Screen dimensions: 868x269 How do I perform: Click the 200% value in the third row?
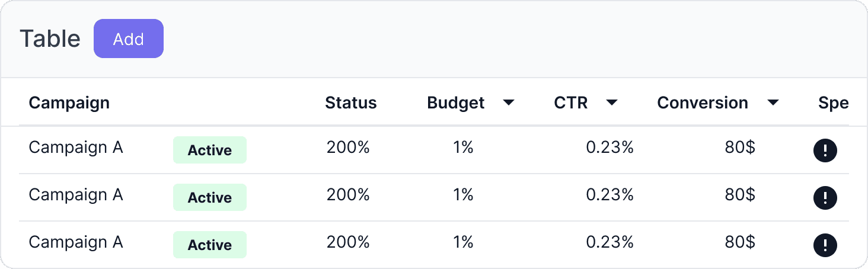348,242
